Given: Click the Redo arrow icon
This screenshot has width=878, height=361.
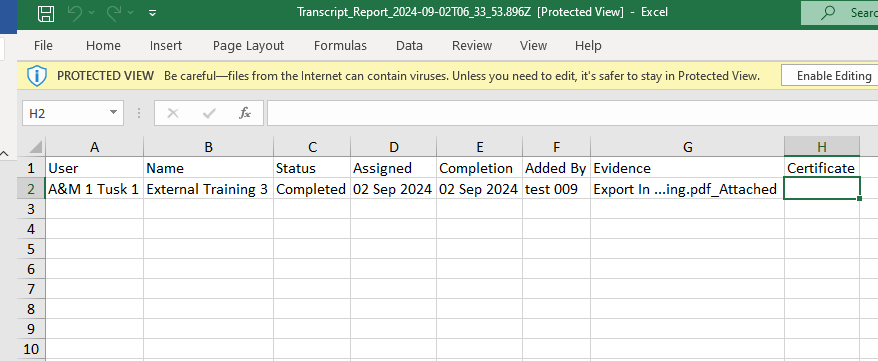Looking at the screenshot, I should (x=114, y=12).
